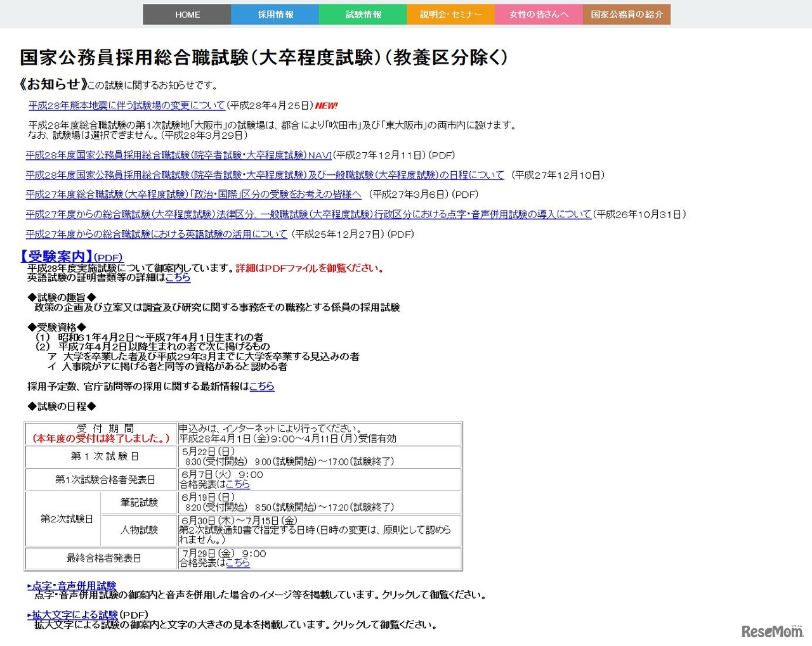
Task: Open final pass announcement こちら link
Action: click(237, 563)
